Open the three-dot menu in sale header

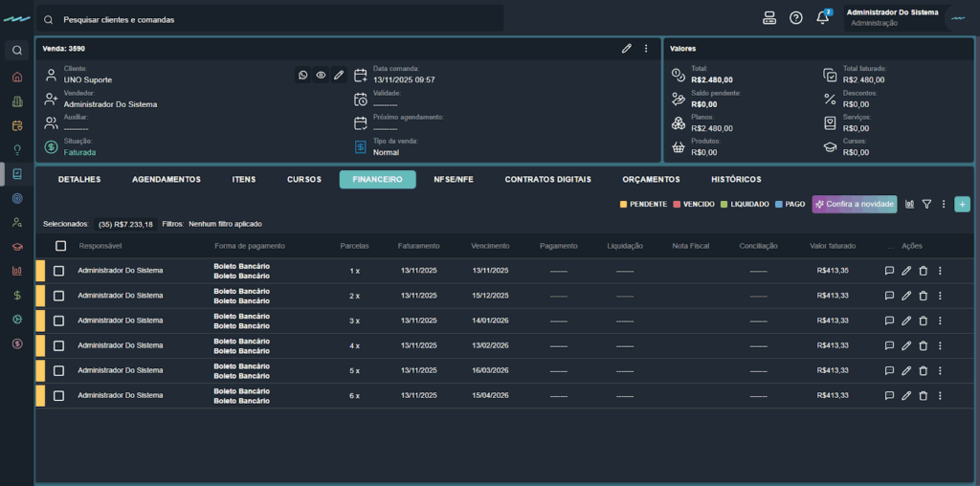pos(646,48)
